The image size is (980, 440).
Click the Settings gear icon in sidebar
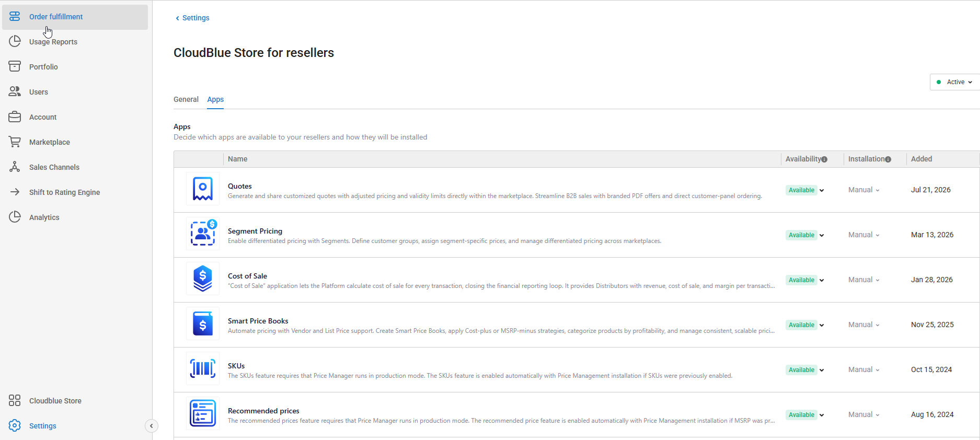point(15,425)
